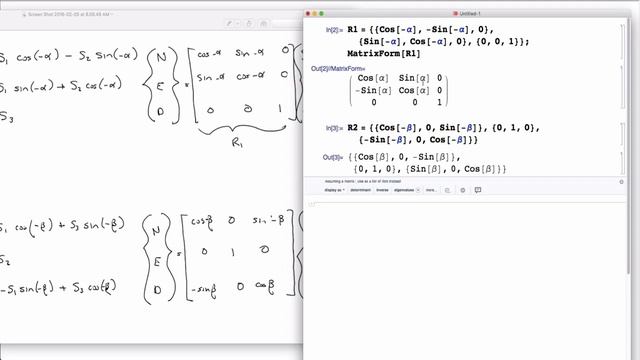Click the copy-input icon in the suggestions bar

click(x=448, y=190)
